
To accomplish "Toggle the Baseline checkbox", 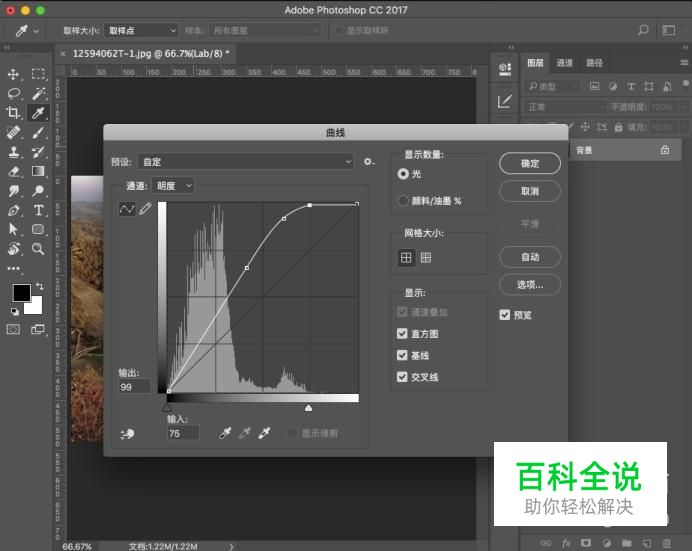I will pyautogui.click(x=402, y=355).
